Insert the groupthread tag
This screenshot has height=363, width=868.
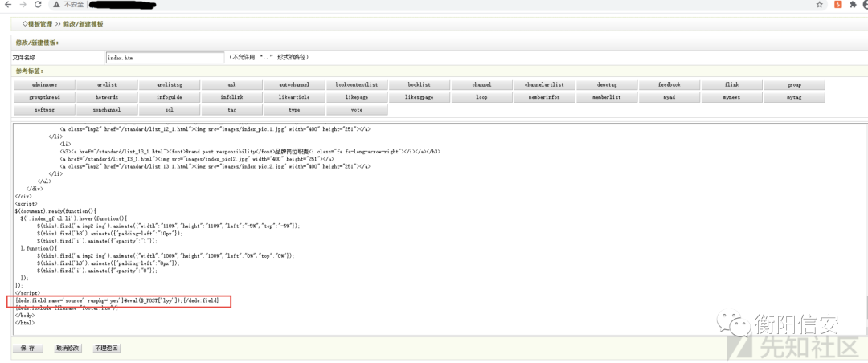(45, 97)
